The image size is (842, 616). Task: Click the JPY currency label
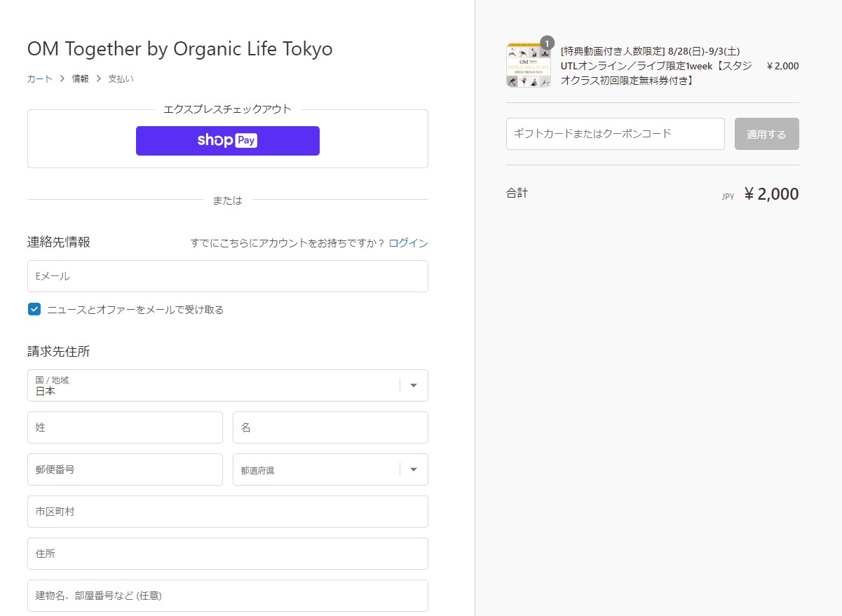(728, 197)
